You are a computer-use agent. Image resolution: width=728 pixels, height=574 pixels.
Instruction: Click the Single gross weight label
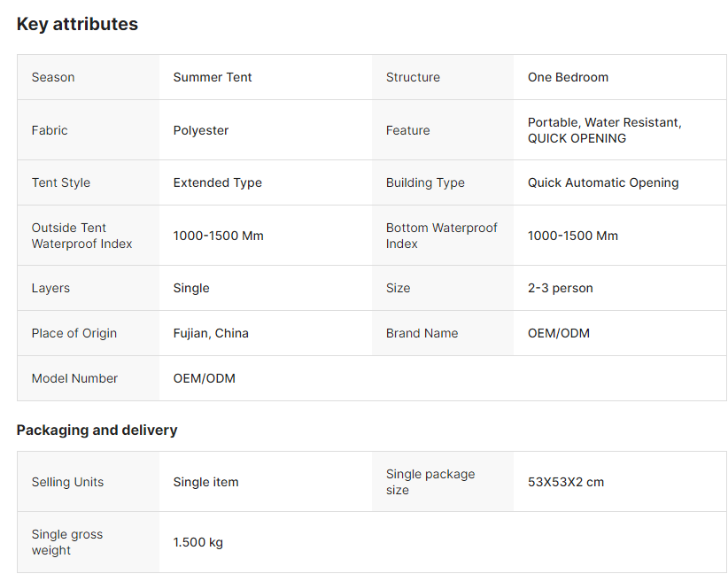pyautogui.click(x=67, y=542)
